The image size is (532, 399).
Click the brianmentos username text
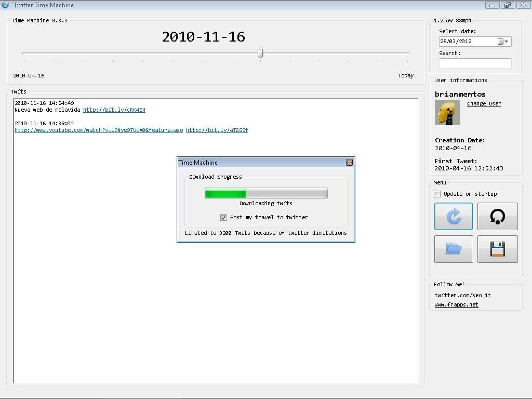point(460,94)
